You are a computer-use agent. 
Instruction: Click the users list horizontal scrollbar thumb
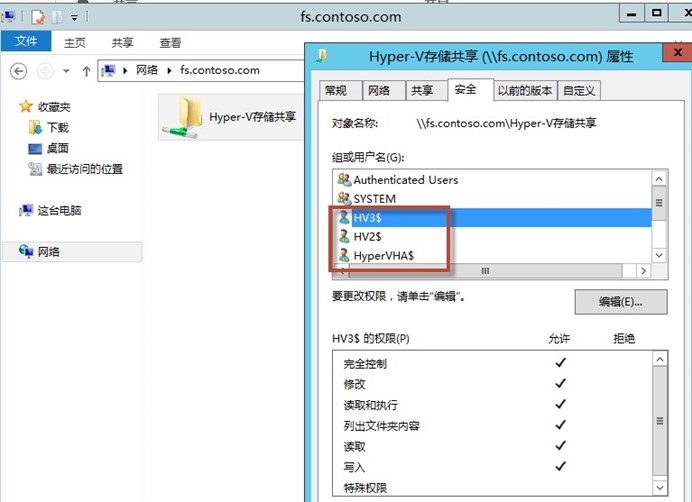[x=485, y=271]
